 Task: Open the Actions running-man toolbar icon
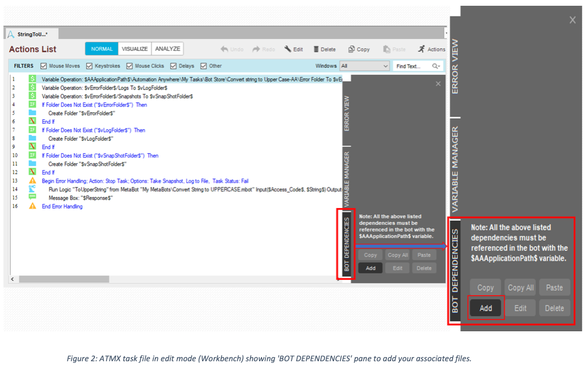[422, 50]
